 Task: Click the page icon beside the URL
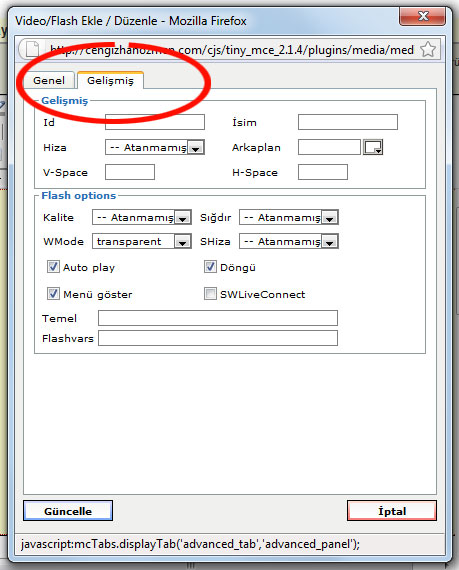coord(32,49)
